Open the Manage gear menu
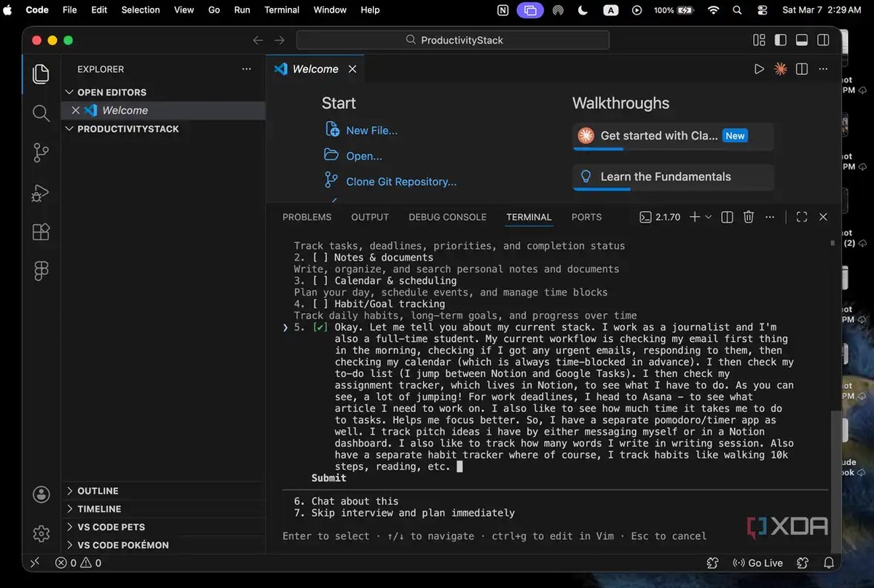874x588 pixels. pos(41,533)
